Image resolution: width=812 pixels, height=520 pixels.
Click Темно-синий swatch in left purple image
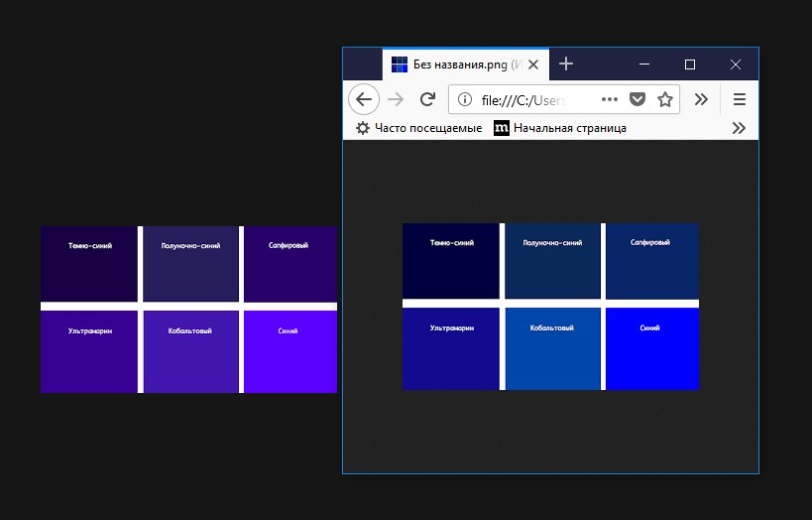click(x=89, y=264)
